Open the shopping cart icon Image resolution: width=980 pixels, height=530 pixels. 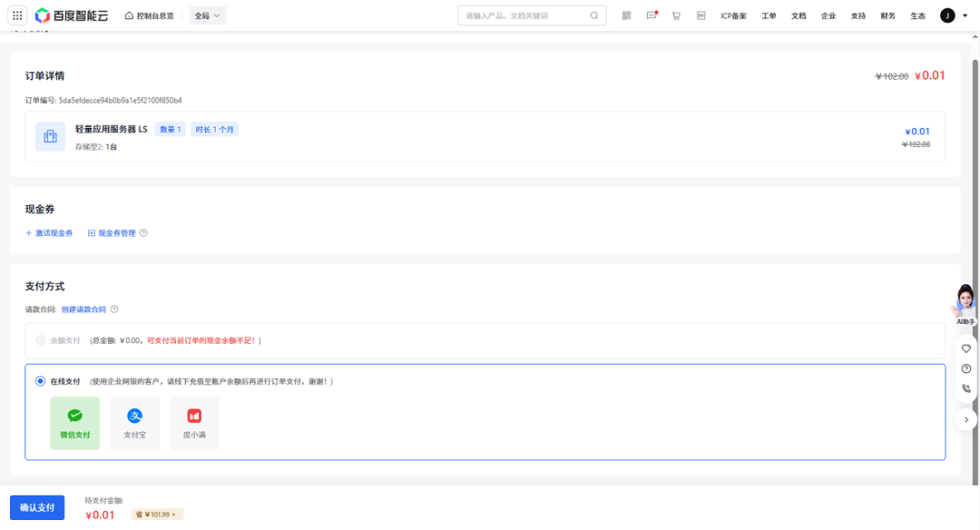[x=676, y=15]
